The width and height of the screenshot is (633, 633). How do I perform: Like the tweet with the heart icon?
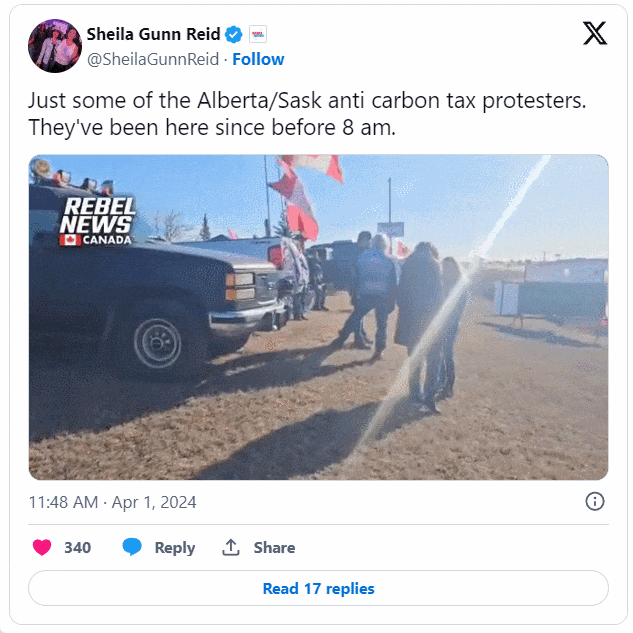tap(42, 547)
